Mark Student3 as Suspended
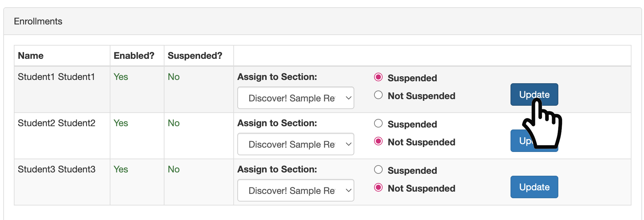This screenshot has height=220, width=644. point(378,170)
